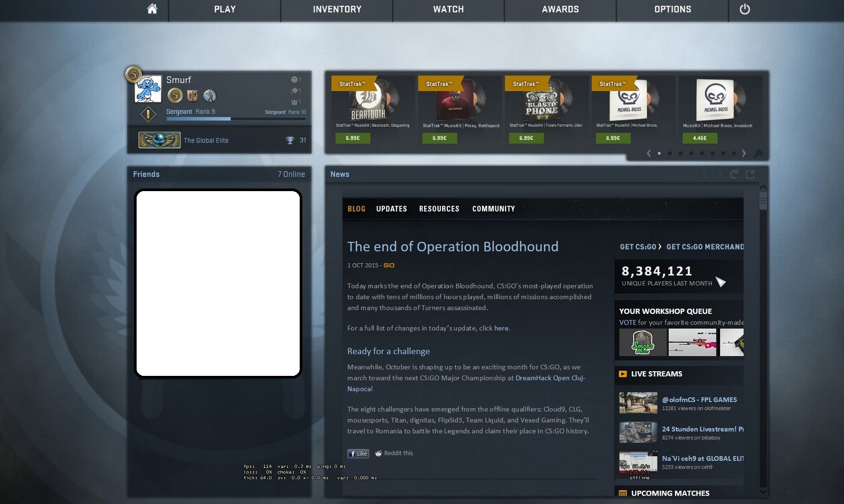Click the News panel forward arrow
The height and width of the screenshot is (504, 844).
[720, 174]
